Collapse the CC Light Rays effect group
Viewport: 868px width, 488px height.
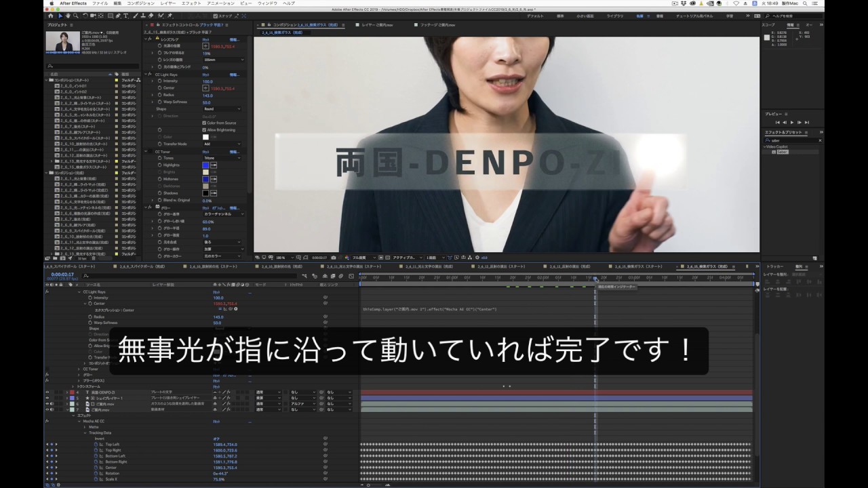point(145,75)
